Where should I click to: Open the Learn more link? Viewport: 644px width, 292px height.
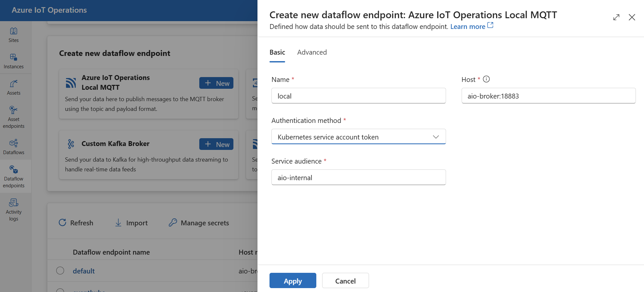(x=468, y=27)
